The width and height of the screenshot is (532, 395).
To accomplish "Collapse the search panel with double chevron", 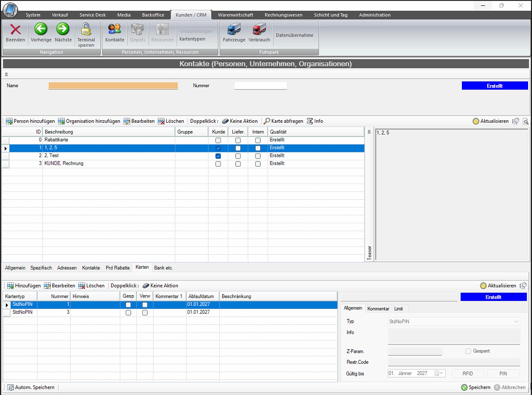I will [7, 75].
